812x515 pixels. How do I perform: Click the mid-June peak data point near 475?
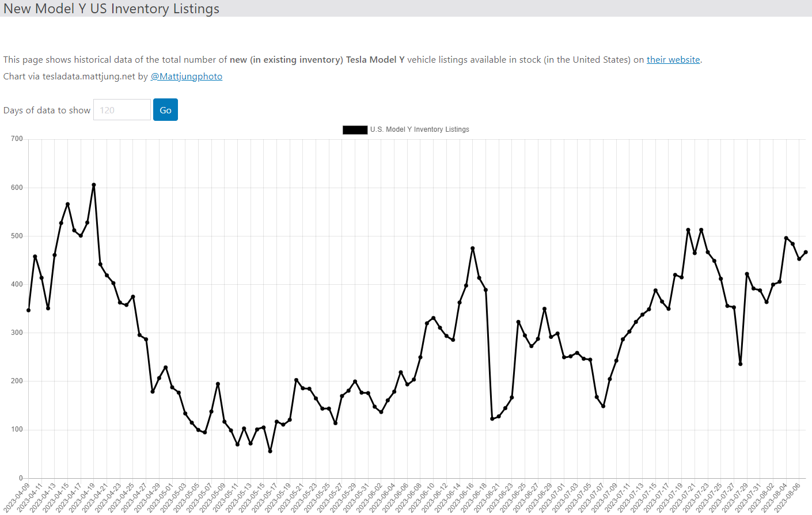(473, 249)
